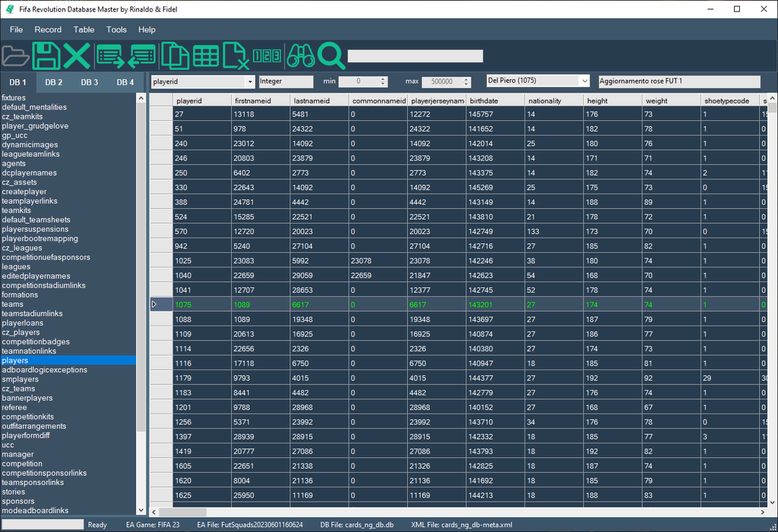778x532 pixels.
Task: Select the teamplayerlinks table in list
Action: click(30, 201)
